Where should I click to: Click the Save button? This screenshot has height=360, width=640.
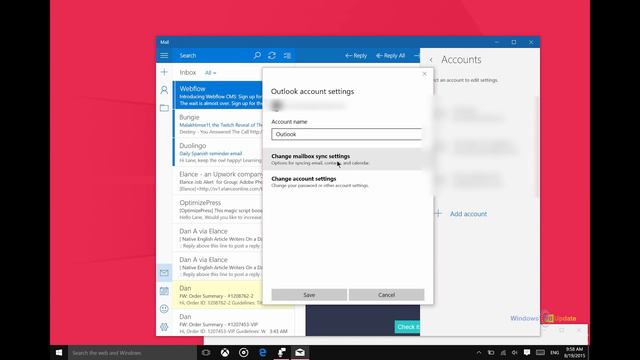click(309, 295)
